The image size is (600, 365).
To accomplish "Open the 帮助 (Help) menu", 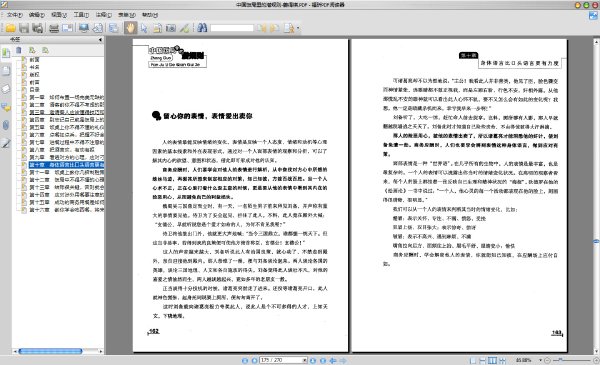I will (150, 15).
